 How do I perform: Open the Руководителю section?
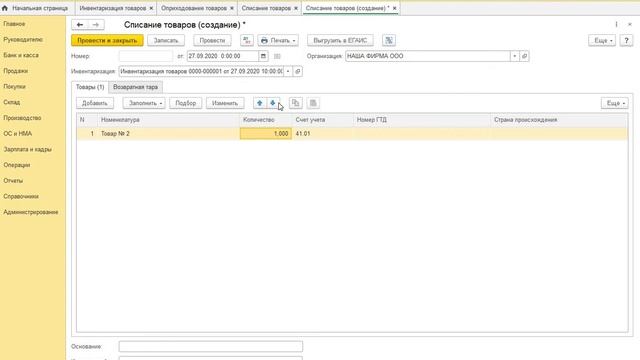click(x=23, y=40)
